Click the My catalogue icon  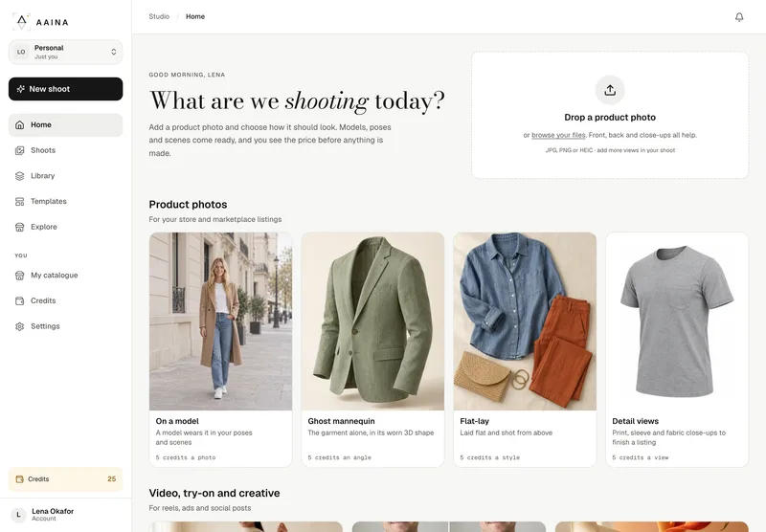[x=19, y=276]
